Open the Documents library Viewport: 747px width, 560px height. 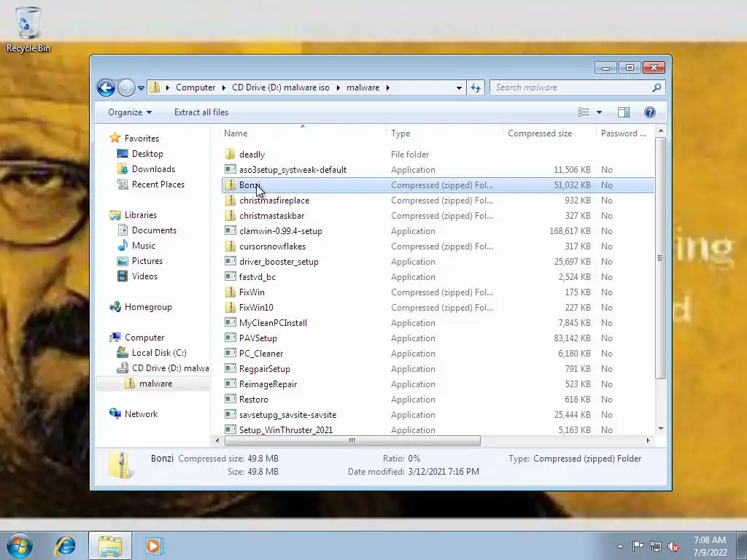pos(154,230)
